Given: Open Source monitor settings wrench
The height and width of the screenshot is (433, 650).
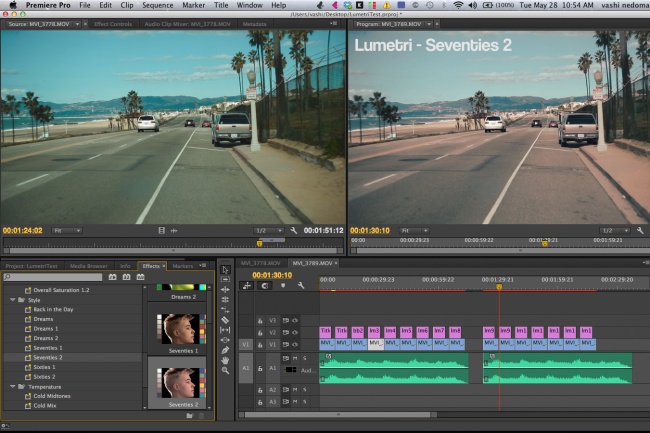Looking at the screenshot, I should (x=294, y=230).
